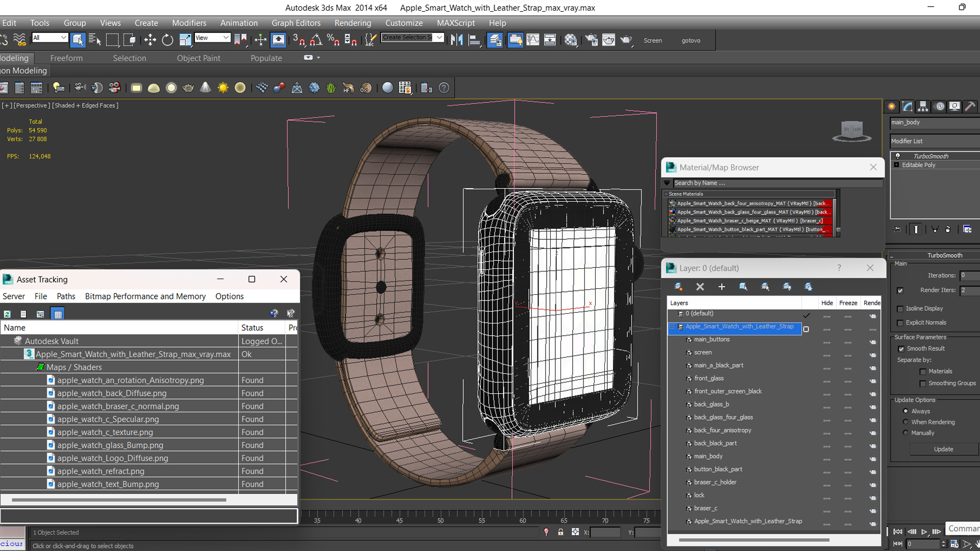Select the Select Object tool
The height and width of the screenshot is (551, 980).
coord(78,40)
